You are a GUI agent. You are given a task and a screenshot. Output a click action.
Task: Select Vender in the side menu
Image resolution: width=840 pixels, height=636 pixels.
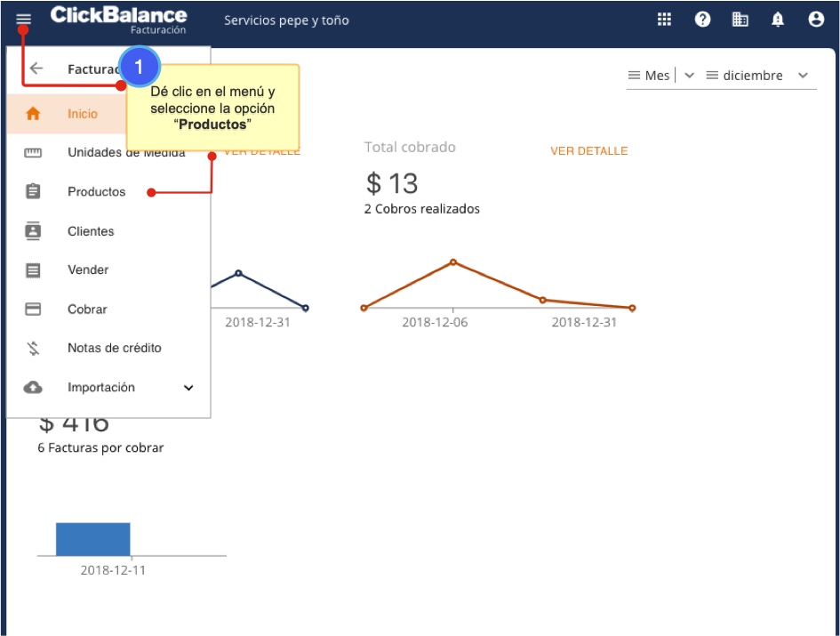(x=88, y=270)
